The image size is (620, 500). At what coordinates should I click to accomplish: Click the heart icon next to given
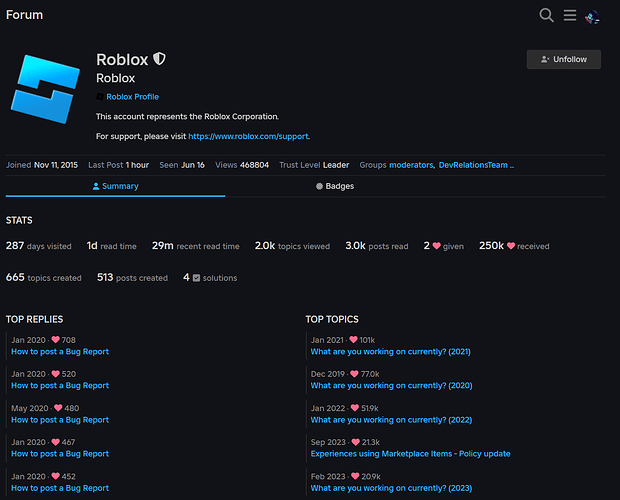click(x=437, y=246)
